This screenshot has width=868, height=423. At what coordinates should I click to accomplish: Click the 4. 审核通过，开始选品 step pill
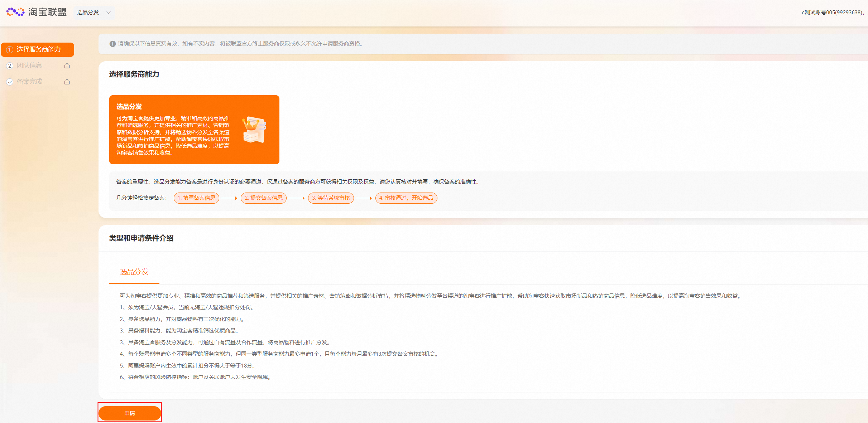click(406, 198)
